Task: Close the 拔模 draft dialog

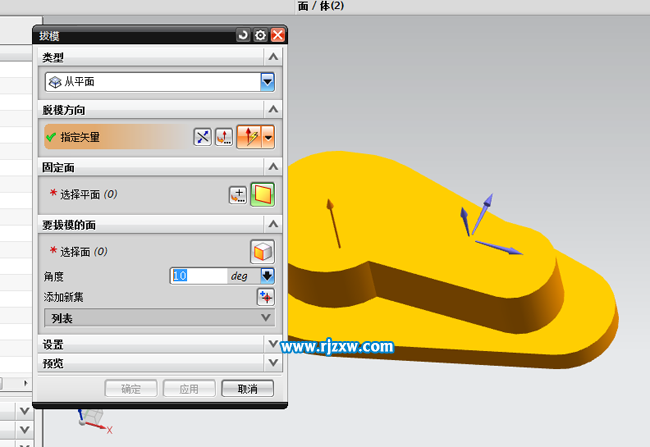Action: pyautogui.click(x=278, y=35)
